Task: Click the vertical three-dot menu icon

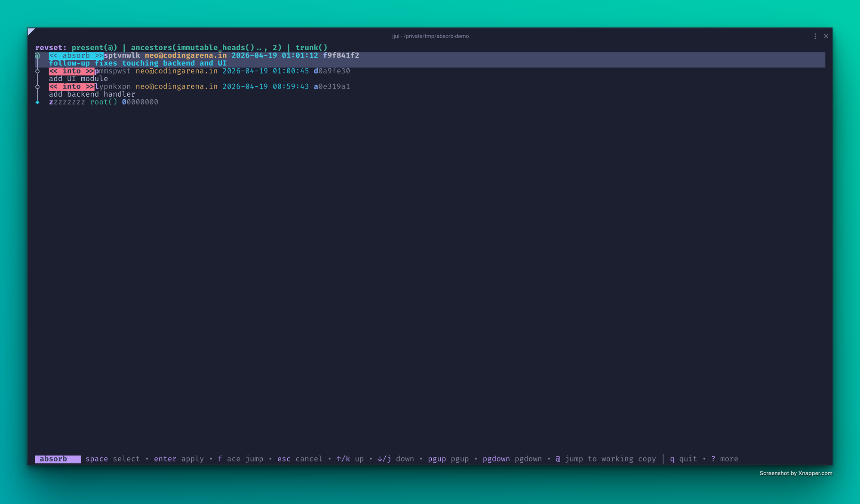Action: 815,36
